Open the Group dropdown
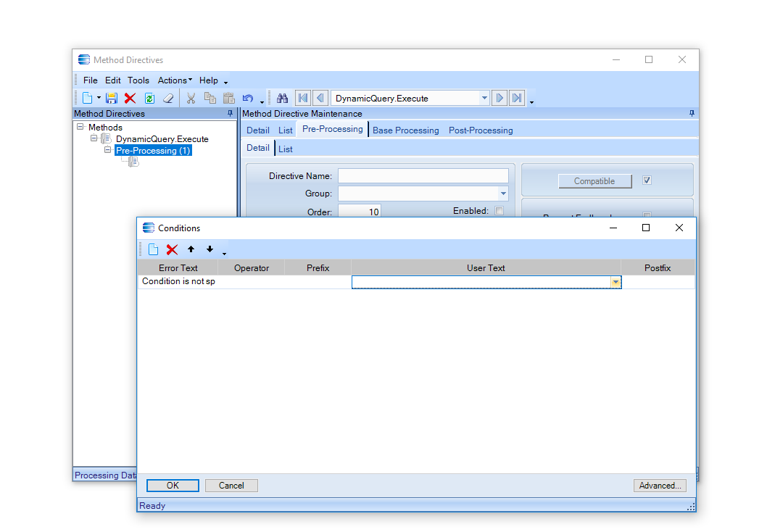This screenshot has height=532, width=775. (503, 194)
